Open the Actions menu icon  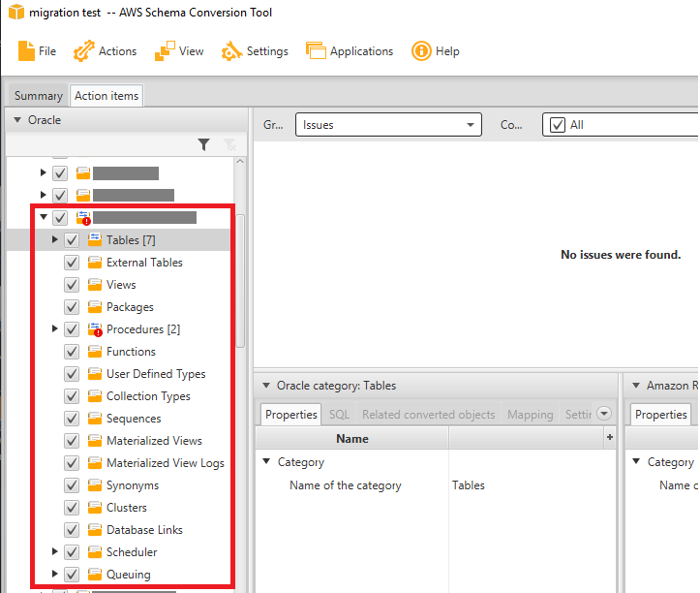click(x=84, y=51)
